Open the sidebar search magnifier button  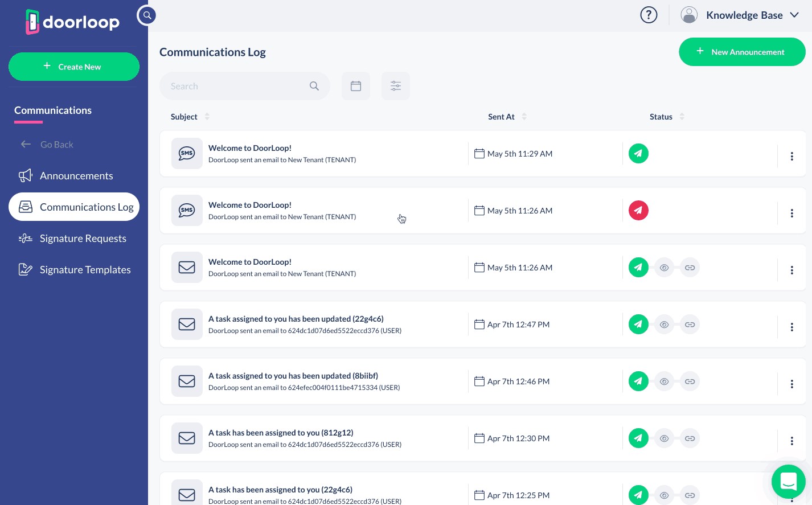pos(147,15)
